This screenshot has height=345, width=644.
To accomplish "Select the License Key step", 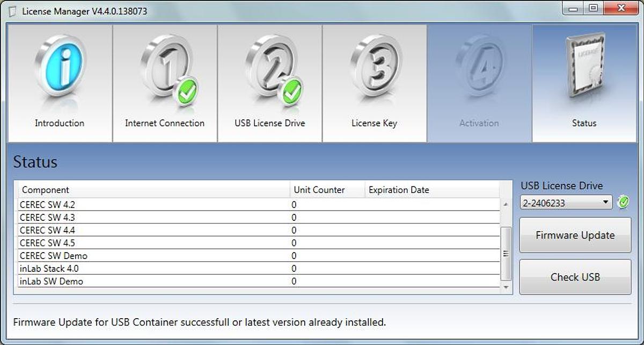I will coord(375,83).
